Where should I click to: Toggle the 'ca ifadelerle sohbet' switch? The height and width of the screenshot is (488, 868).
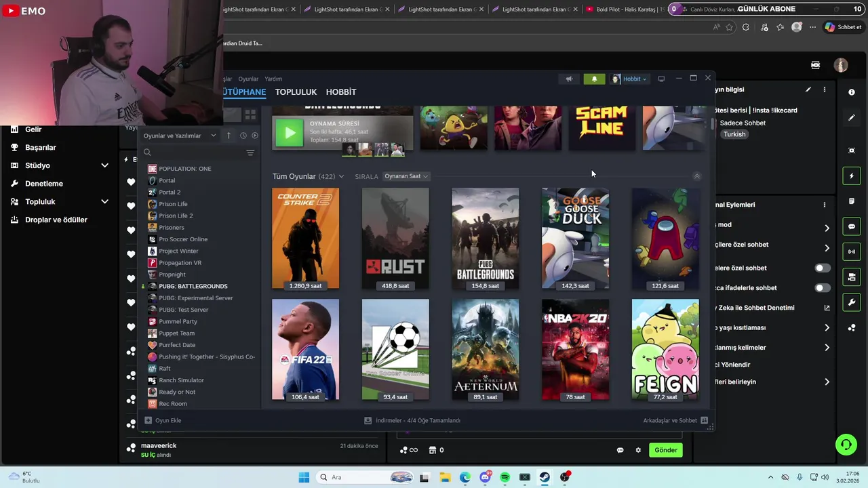822,288
